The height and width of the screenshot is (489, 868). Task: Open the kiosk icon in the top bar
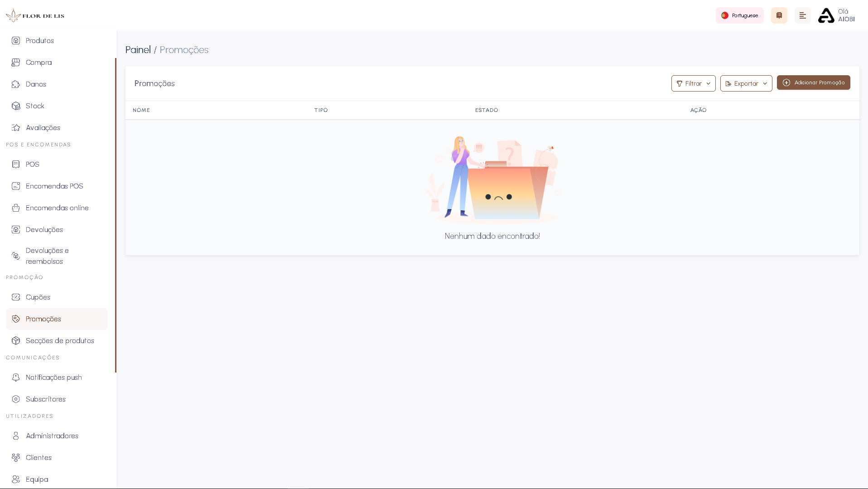click(779, 15)
